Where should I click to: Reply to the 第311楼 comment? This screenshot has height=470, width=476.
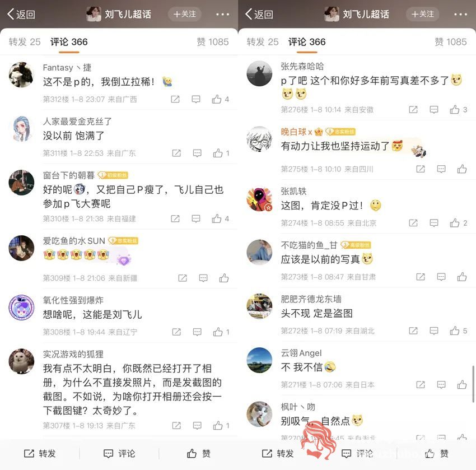click(197, 153)
